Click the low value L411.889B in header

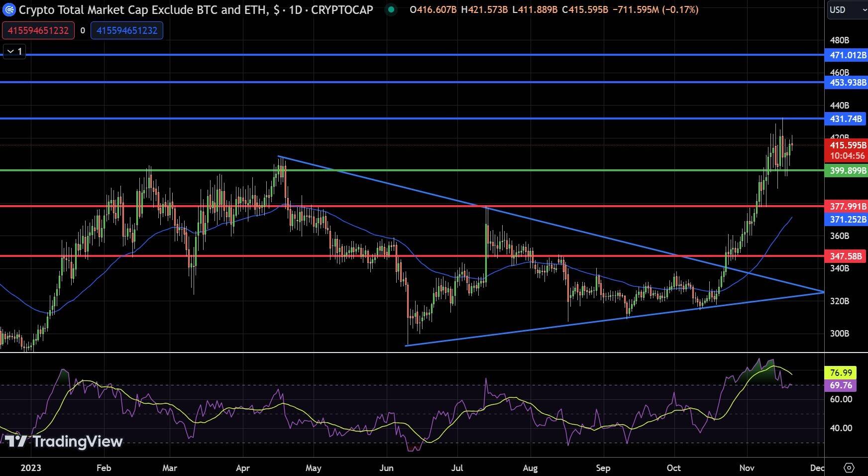535,9
